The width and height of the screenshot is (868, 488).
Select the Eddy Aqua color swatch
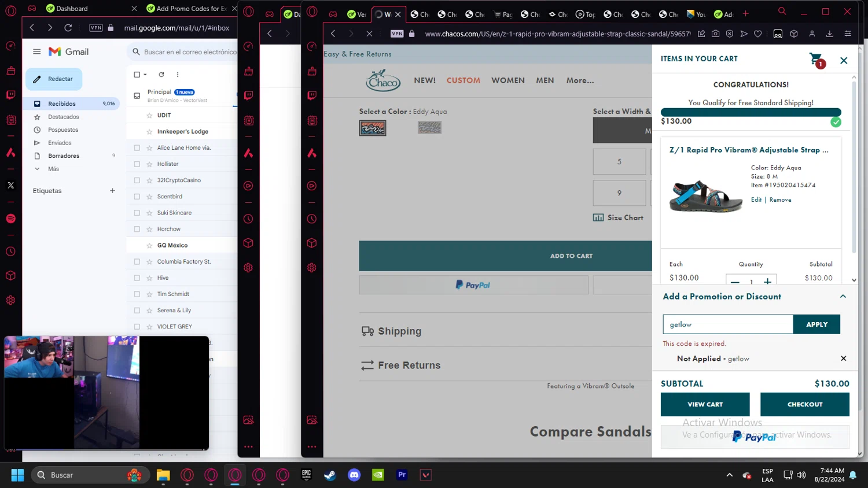pos(373,128)
